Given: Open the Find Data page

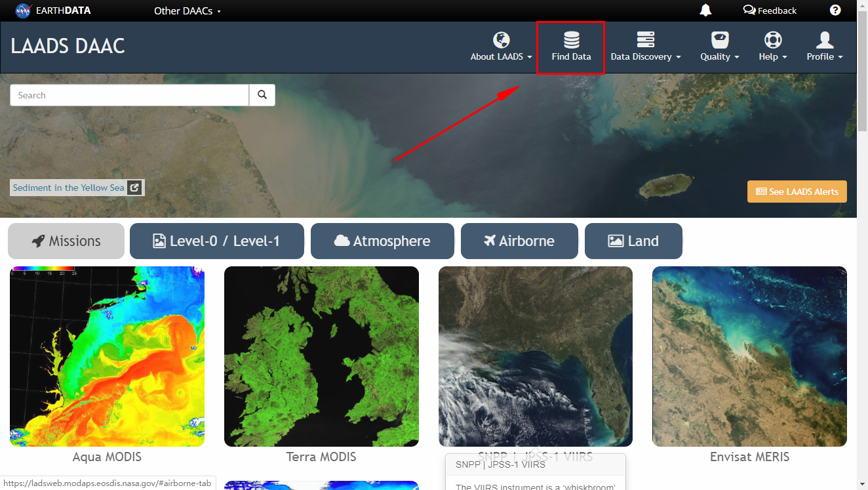Looking at the screenshot, I should pos(571,47).
